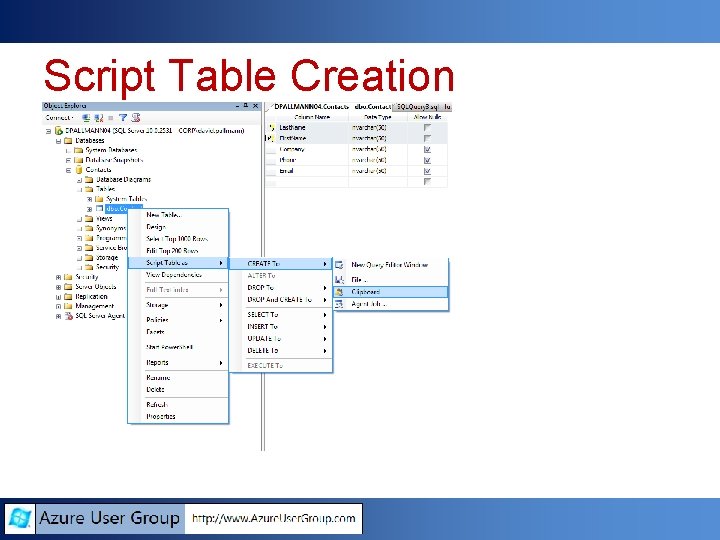720x540 pixels.
Task: Toggle Allow Nulls for FirstName column
Action: coord(428,138)
